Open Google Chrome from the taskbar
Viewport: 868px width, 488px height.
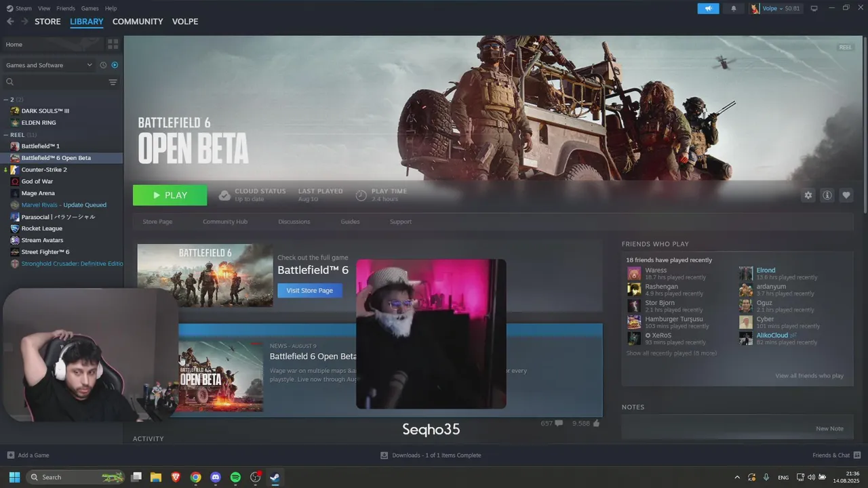click(x=195, y=477)
